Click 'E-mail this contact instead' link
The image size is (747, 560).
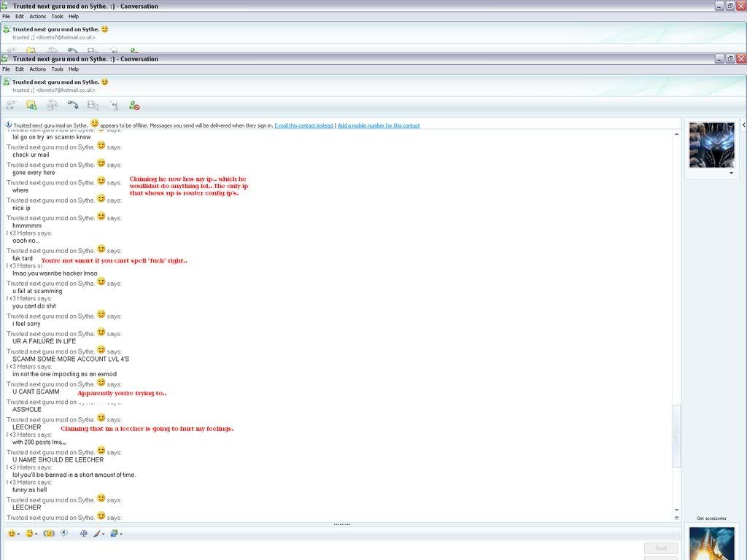tap(304, 125)
